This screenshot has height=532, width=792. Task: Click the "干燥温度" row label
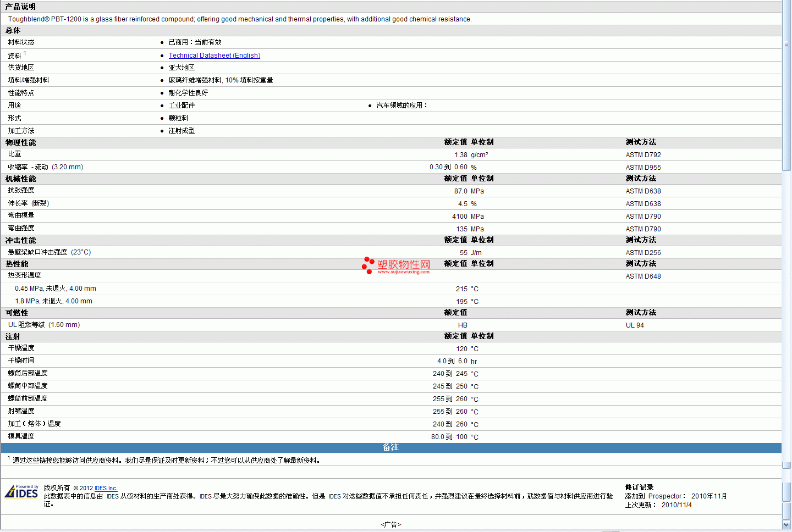[x=21, y=348]
